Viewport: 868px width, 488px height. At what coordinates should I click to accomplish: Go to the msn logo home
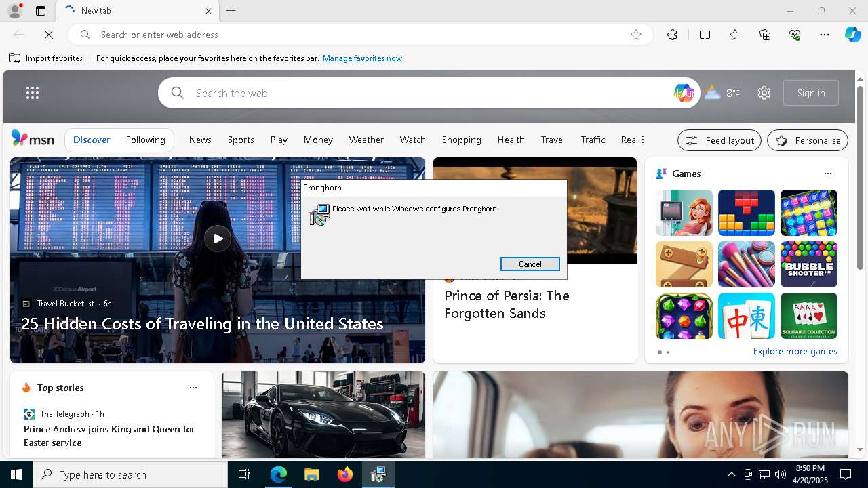tap(33, 139)
